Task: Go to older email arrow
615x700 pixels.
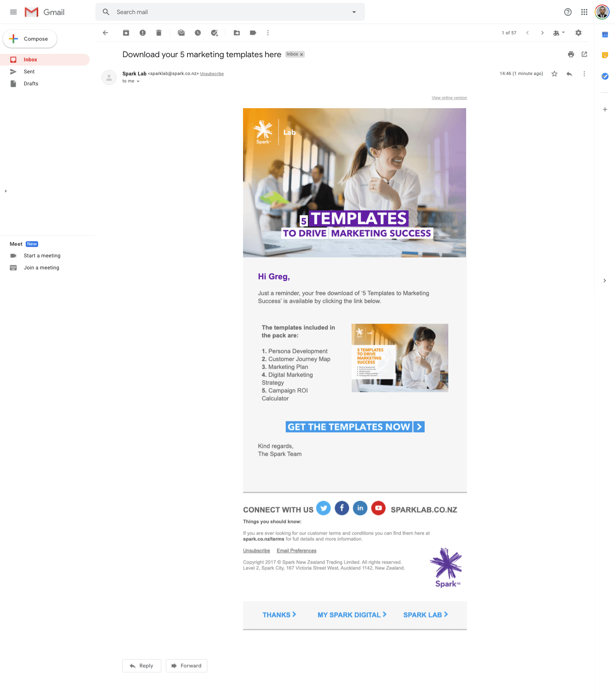Action: point(542,33)
